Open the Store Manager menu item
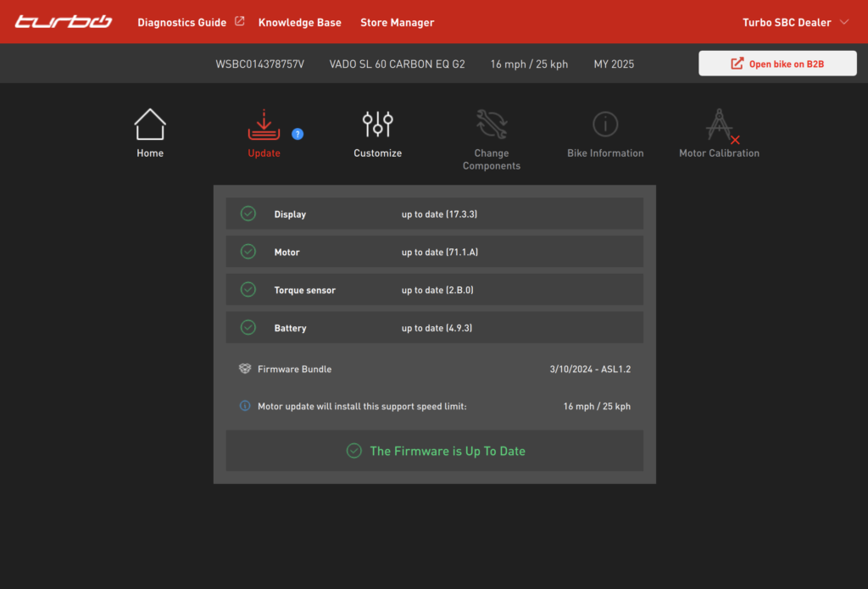This screenshot has width=868, height=589. click(397, 23)
